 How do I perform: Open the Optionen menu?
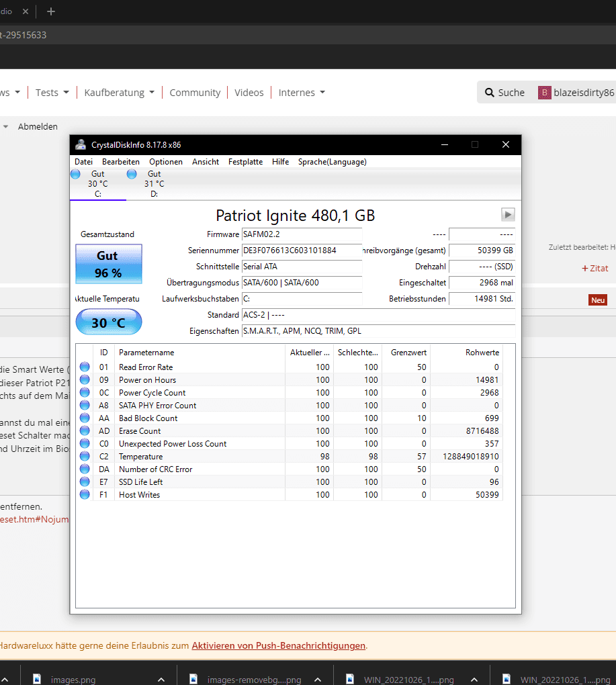pyautogui.click(x=165, y=162)
